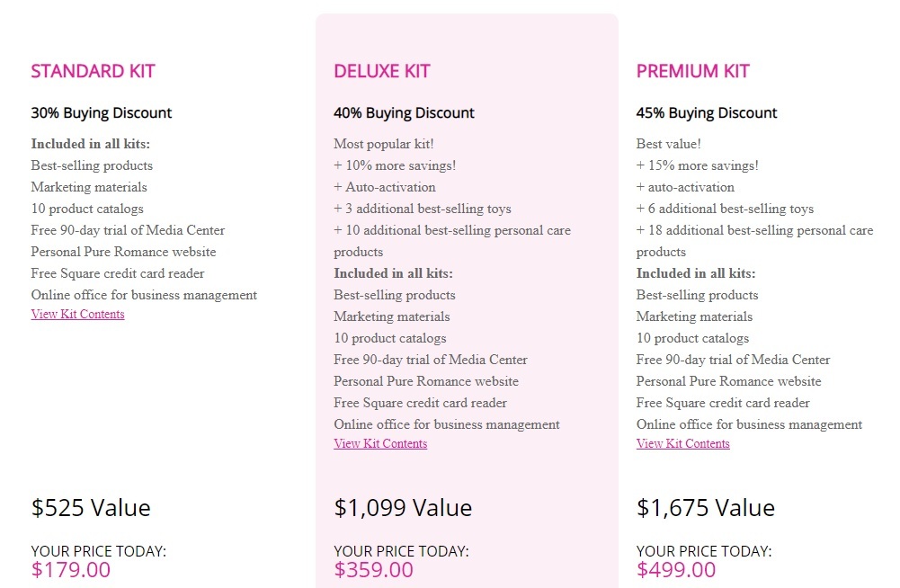Click the 45% Buying Discount label
This screenshot has width=900, height=588.
[706, 112]
